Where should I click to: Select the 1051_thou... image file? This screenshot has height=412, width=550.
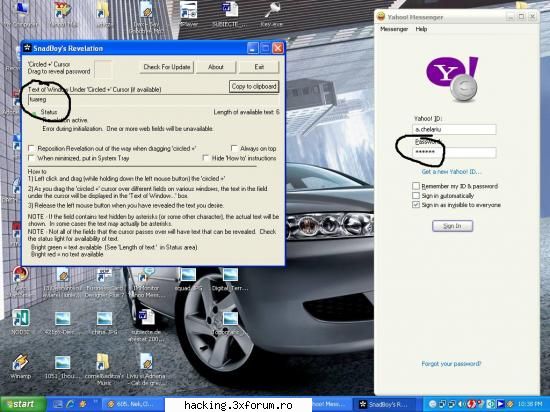[62, 367]
